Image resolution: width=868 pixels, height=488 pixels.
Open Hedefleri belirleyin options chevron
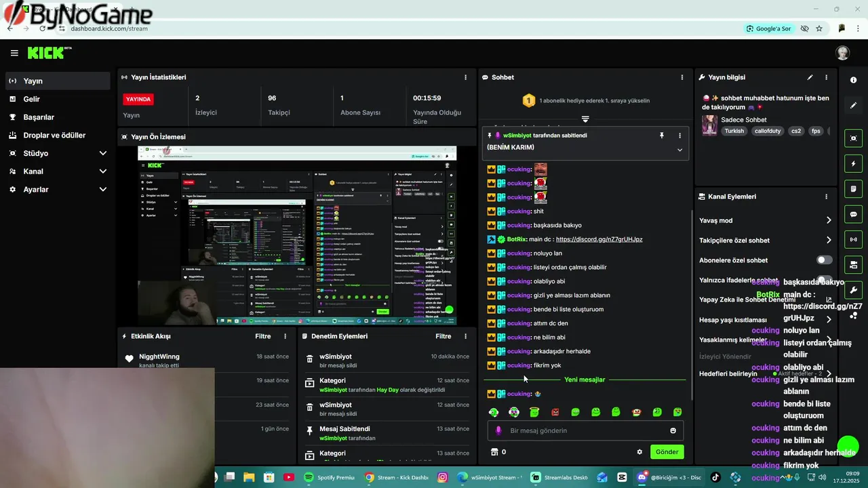click(829, 373)
